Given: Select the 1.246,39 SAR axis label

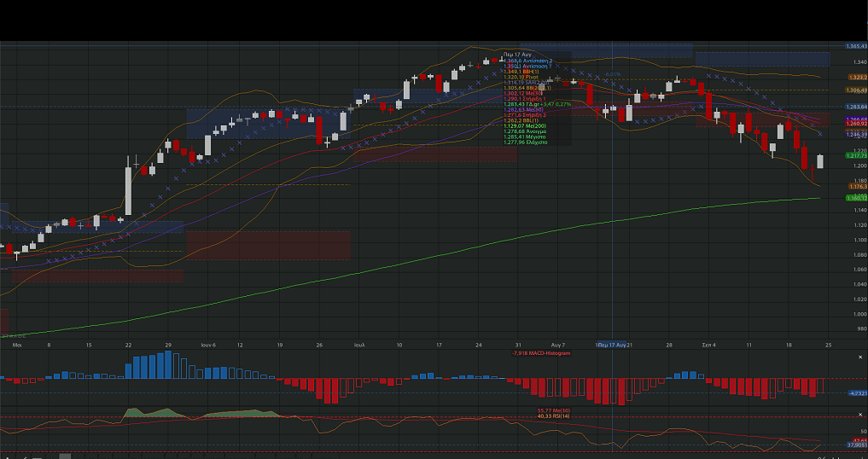Looking at the screenshot, I should click(856, 134).
